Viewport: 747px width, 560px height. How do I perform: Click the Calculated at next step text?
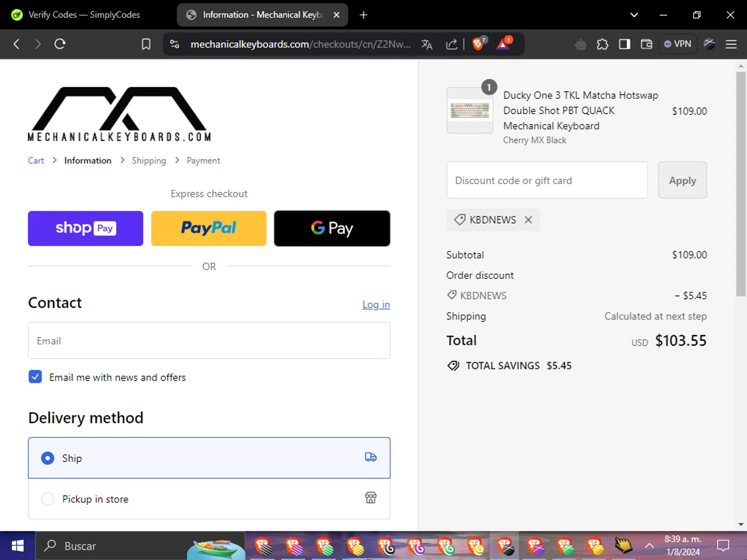655,316
